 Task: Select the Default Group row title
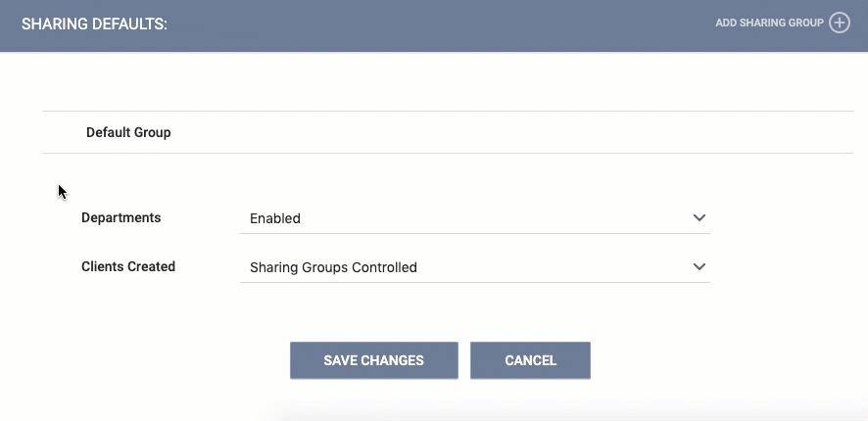pyautogui.click(x=128, y=133)
